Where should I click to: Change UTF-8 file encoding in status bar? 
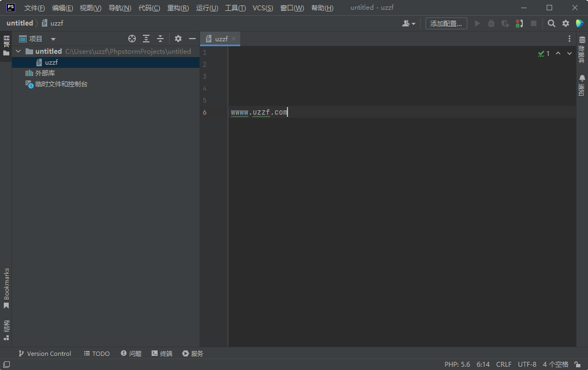click(x=527, y=365)
